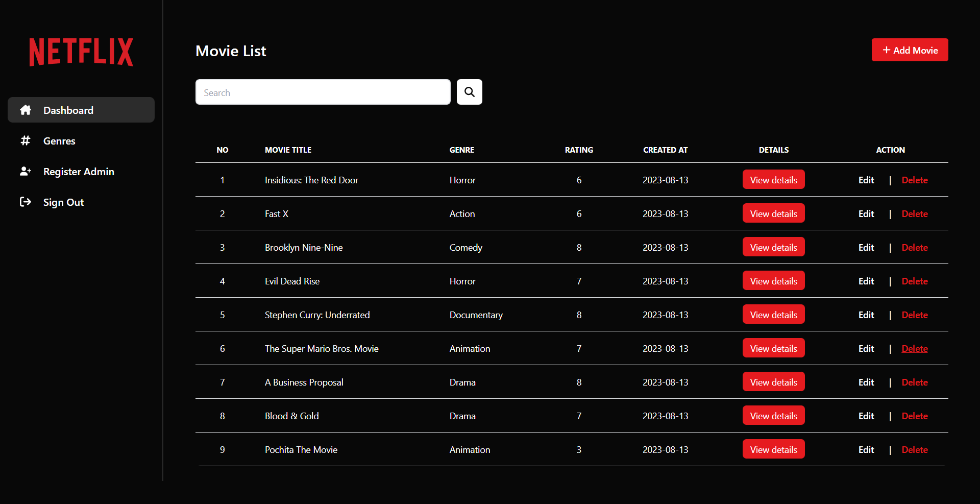Edit the Insidious: The Red Door entry

pyautogui.click(x=866, y=180)
